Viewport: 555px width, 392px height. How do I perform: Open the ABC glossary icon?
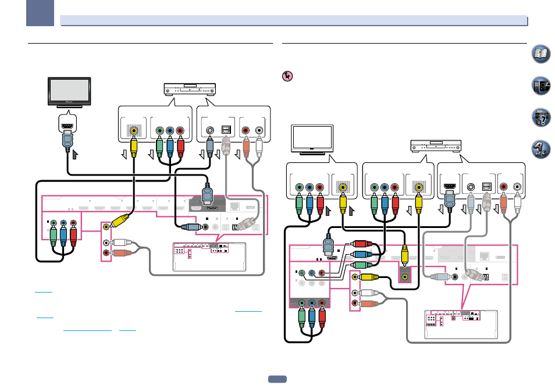pos(540,149)
